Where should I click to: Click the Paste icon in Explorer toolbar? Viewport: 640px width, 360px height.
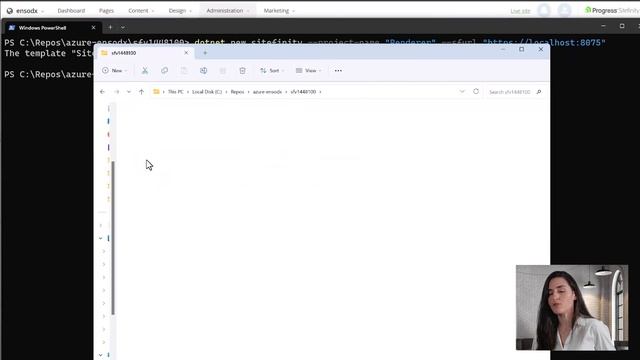[x=184, y=71]
